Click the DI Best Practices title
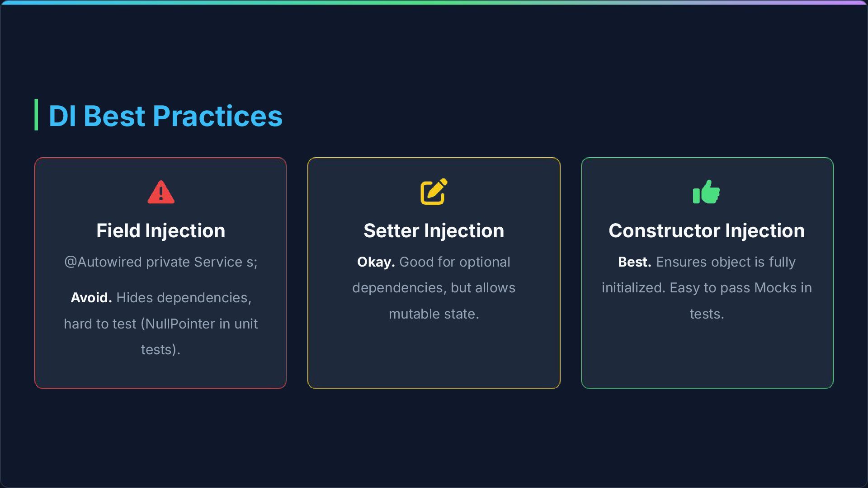 click(165, 116)
